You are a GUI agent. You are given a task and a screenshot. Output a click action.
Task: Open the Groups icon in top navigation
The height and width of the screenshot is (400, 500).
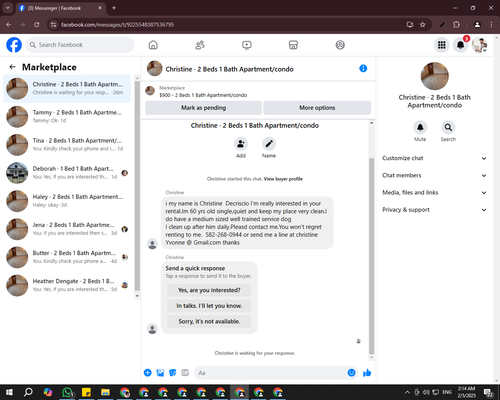pyautogui.click(x=340, y=45)
